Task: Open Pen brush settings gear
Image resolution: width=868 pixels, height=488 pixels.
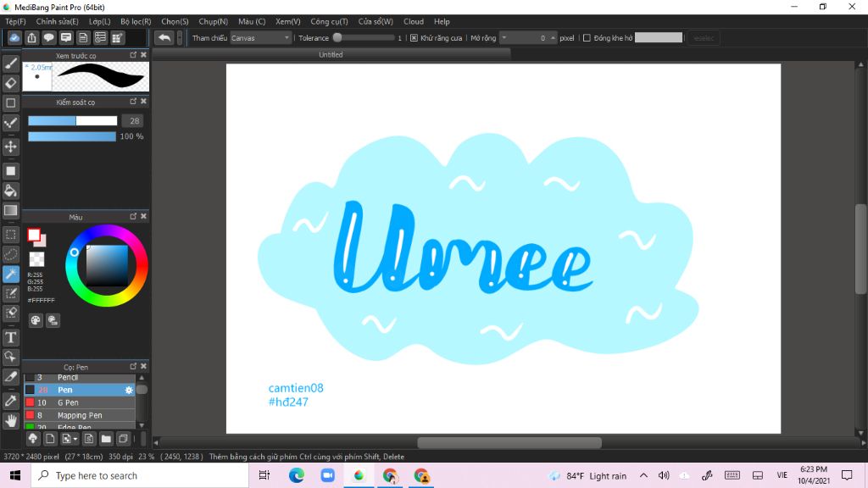Action: click(129, 390)
